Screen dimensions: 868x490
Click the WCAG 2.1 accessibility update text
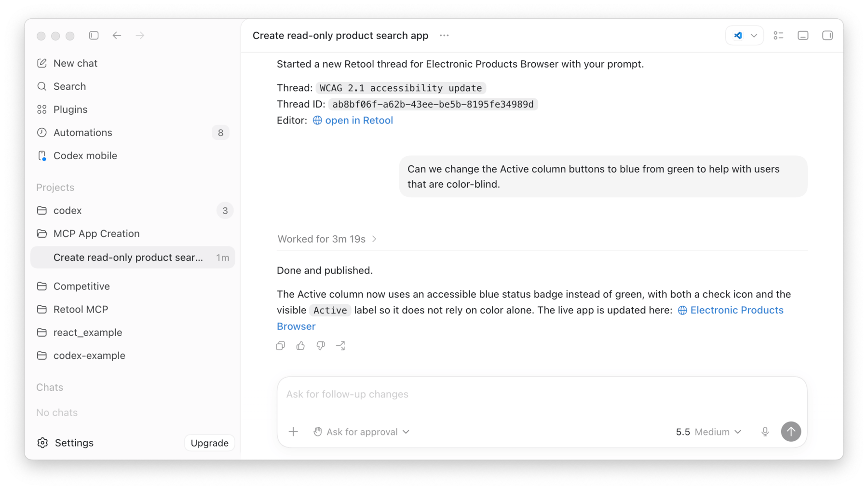[401, 88]
